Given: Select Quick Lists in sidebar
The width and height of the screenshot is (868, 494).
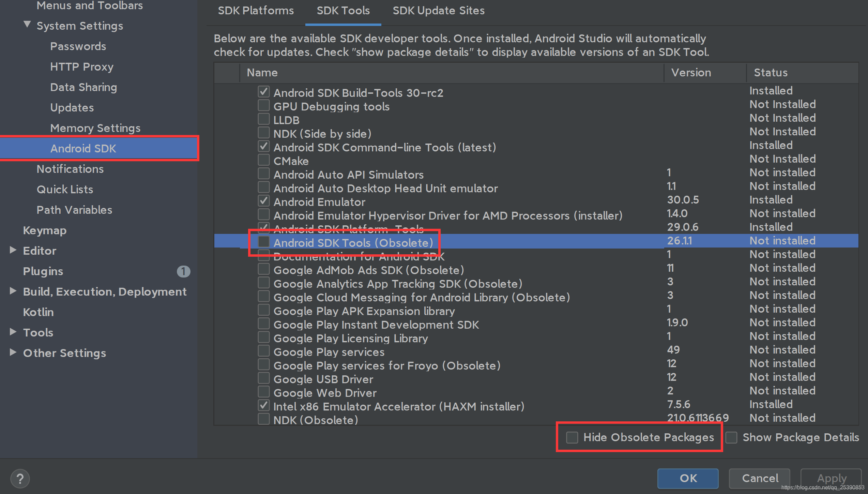Looking at the screenshot, I should (x=65, y=189).
